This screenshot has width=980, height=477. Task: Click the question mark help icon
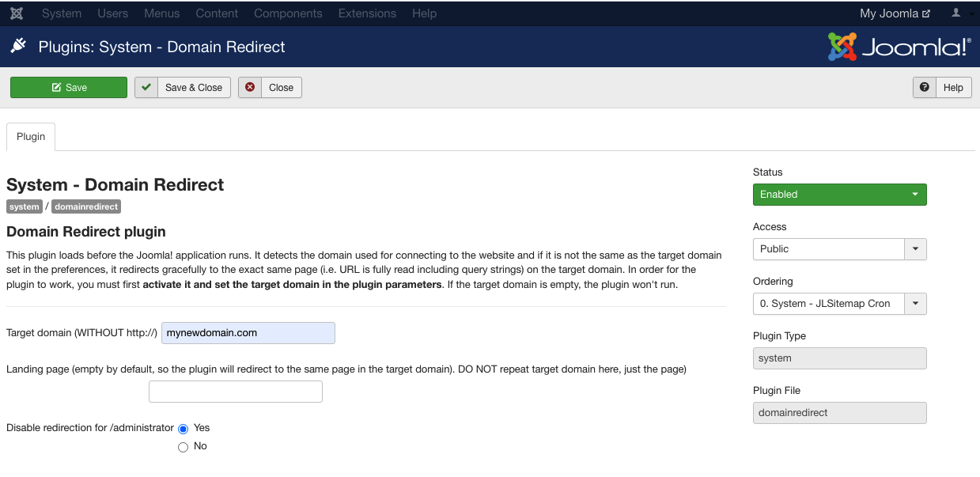click(x=924, y=88)
